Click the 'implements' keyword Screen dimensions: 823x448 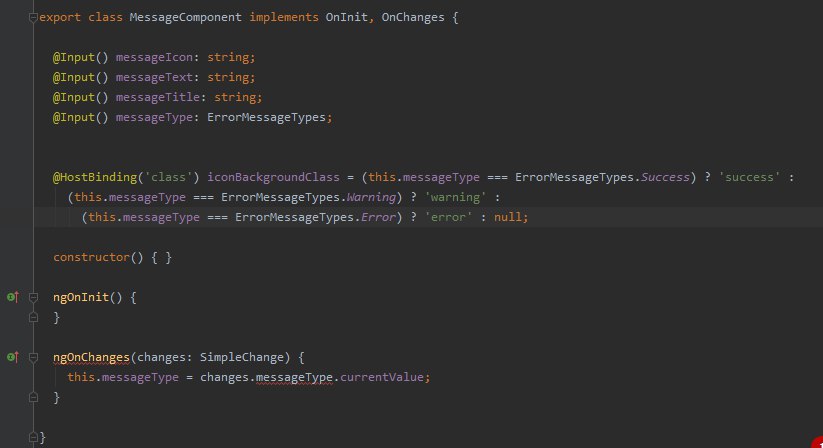(283, 17)
